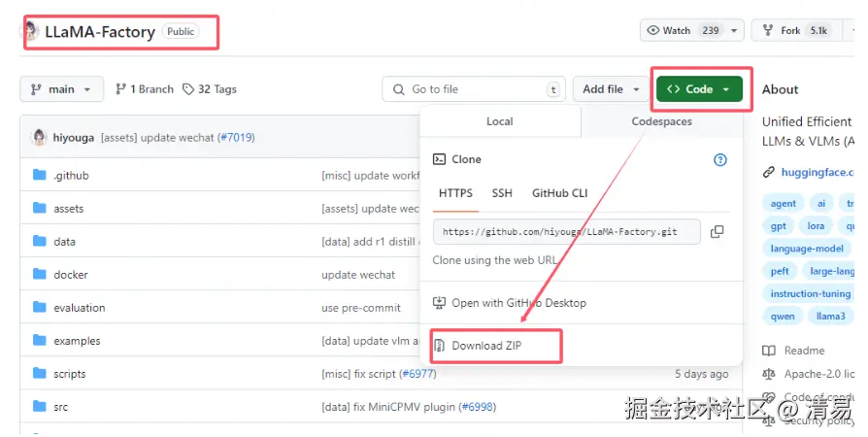Image resolution: width=868 pixels, height=437 pixels.
Task: Open pull request #6998 link
Action: pos(478,407)
